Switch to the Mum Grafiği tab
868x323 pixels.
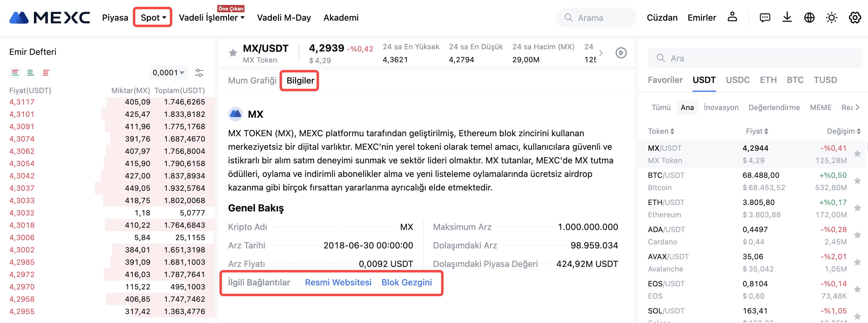(252, 80)
